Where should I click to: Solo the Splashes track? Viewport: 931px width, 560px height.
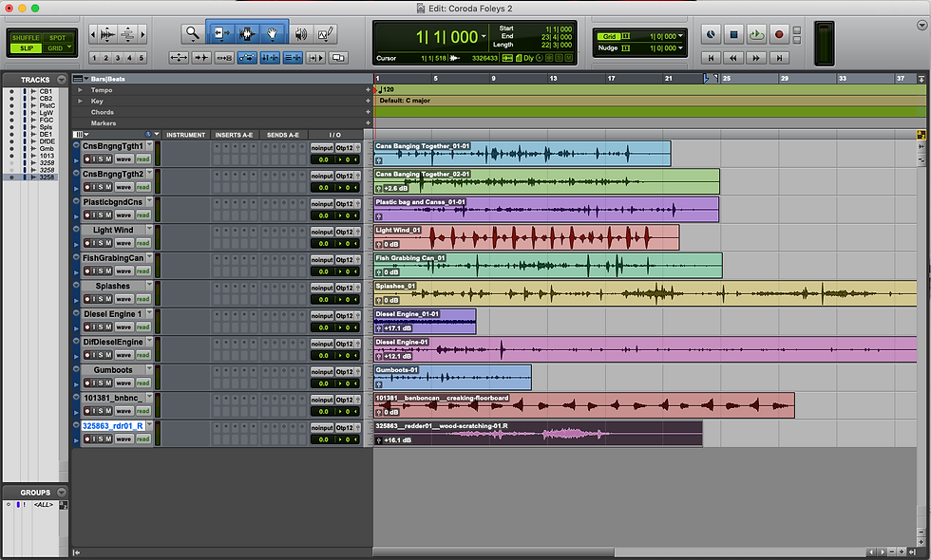101,299
